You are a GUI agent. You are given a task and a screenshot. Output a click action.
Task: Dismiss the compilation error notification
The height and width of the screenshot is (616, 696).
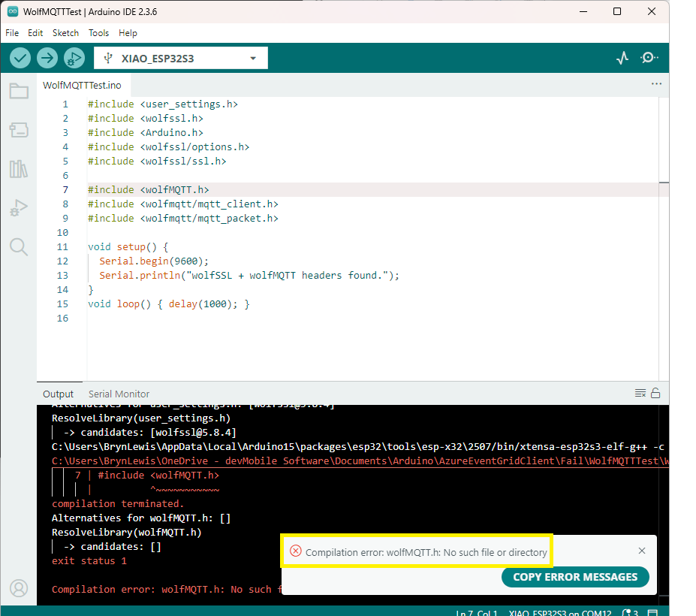[642, 551]
